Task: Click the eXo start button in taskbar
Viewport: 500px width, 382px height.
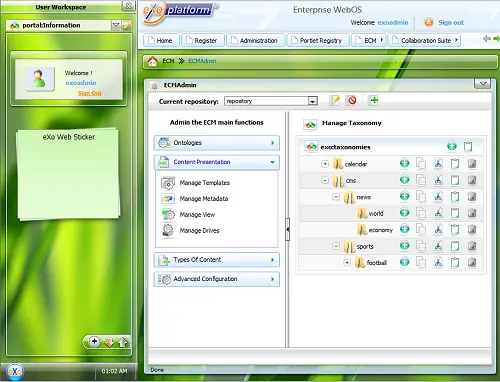Action: (x=15, y=371)
